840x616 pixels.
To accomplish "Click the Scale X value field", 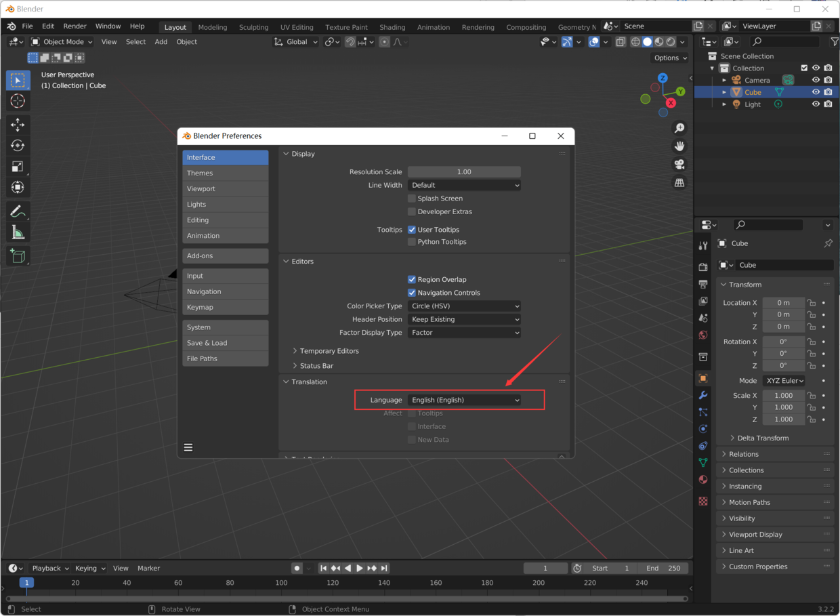I will coord(784,396).
